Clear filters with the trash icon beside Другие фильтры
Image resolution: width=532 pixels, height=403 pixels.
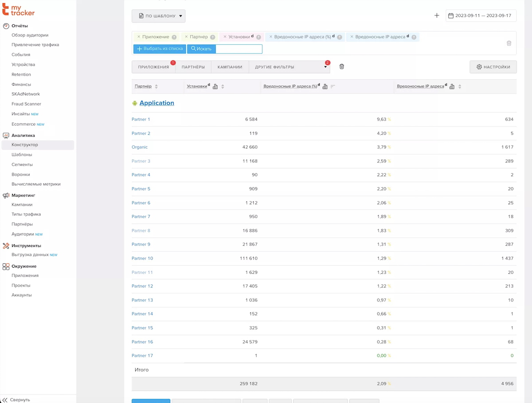click(x=342, y=67)
